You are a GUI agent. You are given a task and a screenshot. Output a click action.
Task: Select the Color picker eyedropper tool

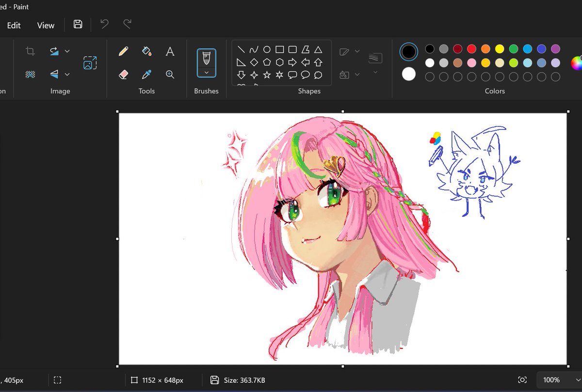point(146,74)
